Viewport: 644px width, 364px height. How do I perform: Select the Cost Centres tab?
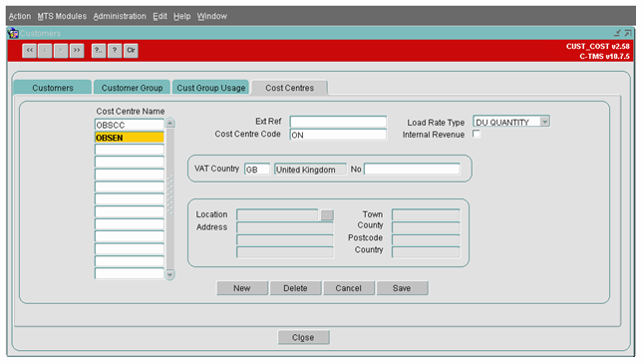tap(289, 88)
